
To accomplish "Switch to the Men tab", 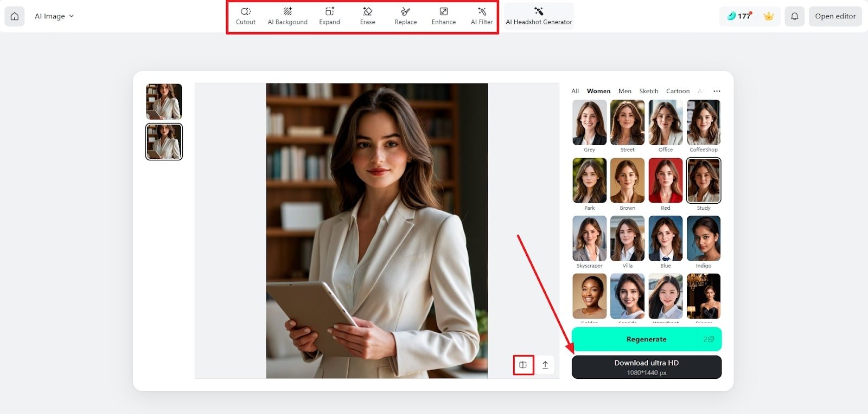I will (624, 91).
